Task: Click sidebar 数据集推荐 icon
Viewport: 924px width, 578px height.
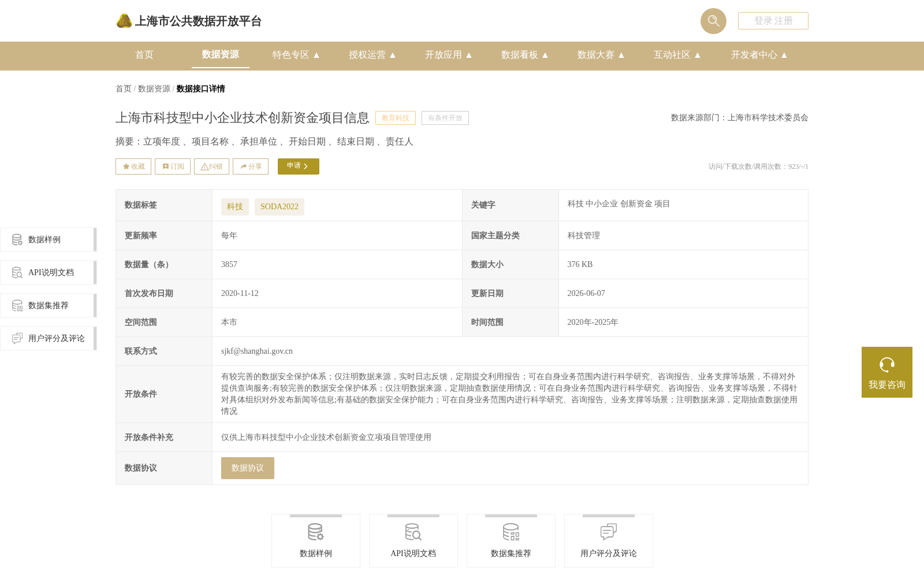Action: (17, 305)
